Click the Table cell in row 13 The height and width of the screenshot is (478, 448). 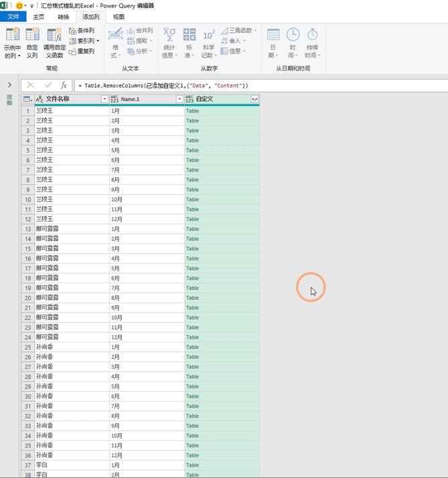(222, 229)
